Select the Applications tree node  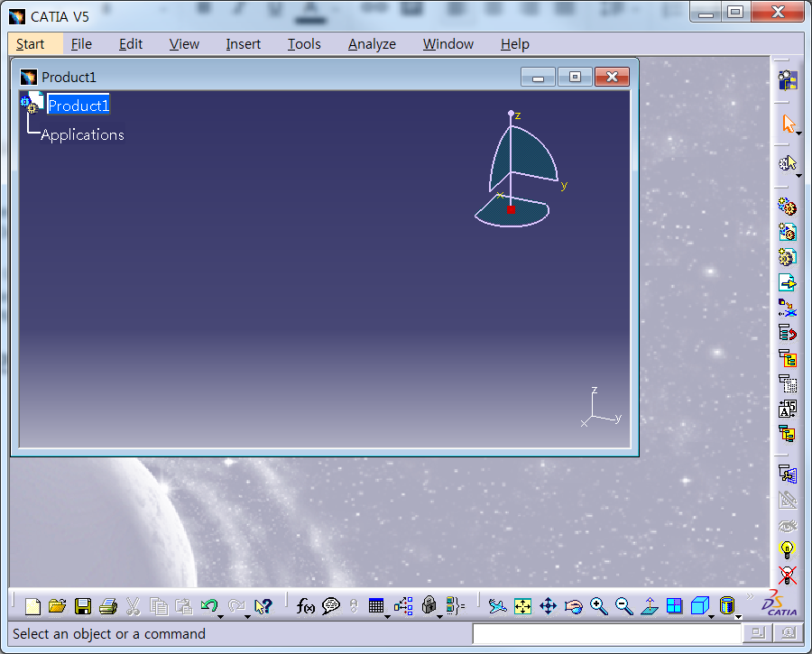click(82, 134)
